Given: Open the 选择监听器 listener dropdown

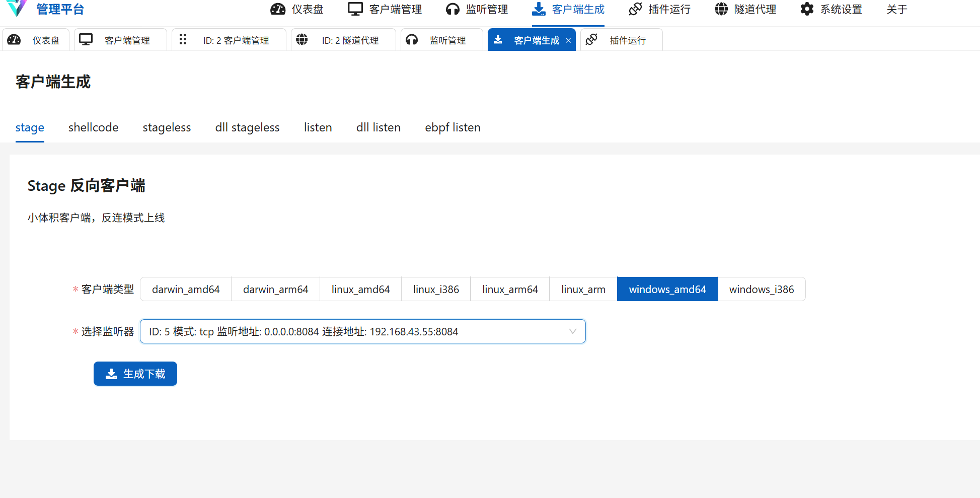Looking at the screenshot, I should point(362,331).
